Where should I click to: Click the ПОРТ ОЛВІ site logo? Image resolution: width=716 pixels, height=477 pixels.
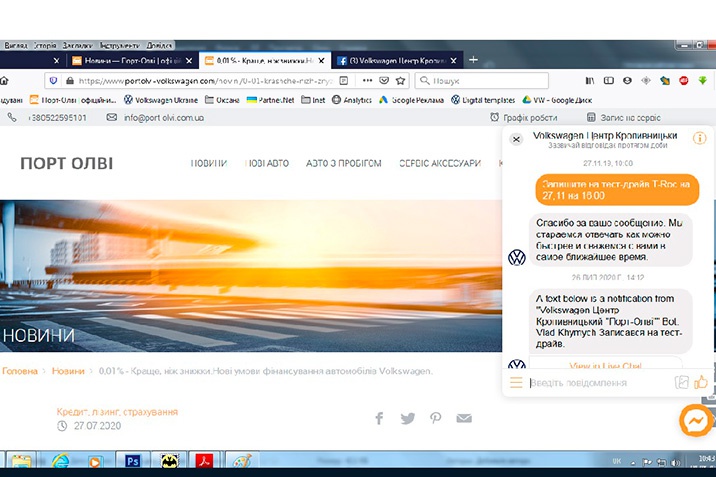(x=67, y=163)
